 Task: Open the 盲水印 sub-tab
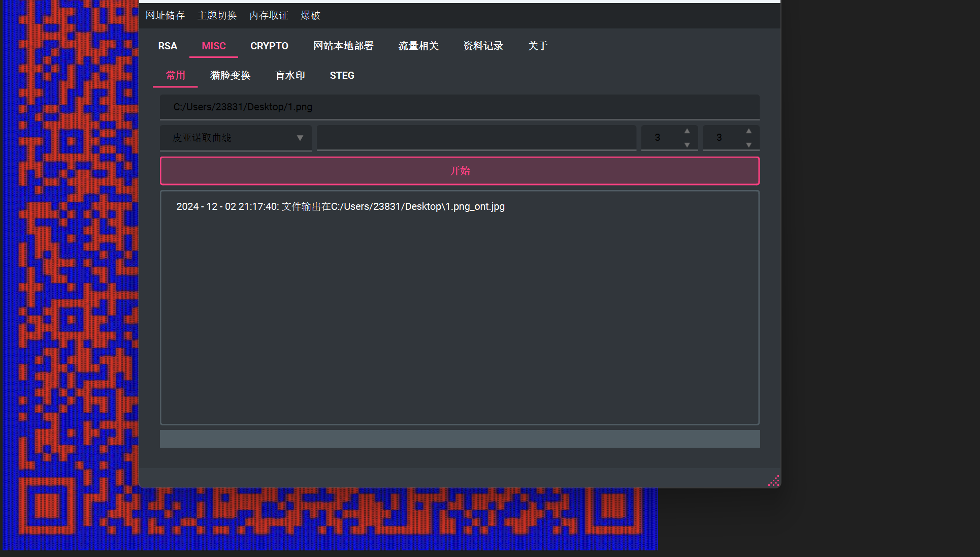[x=290, y=75]
